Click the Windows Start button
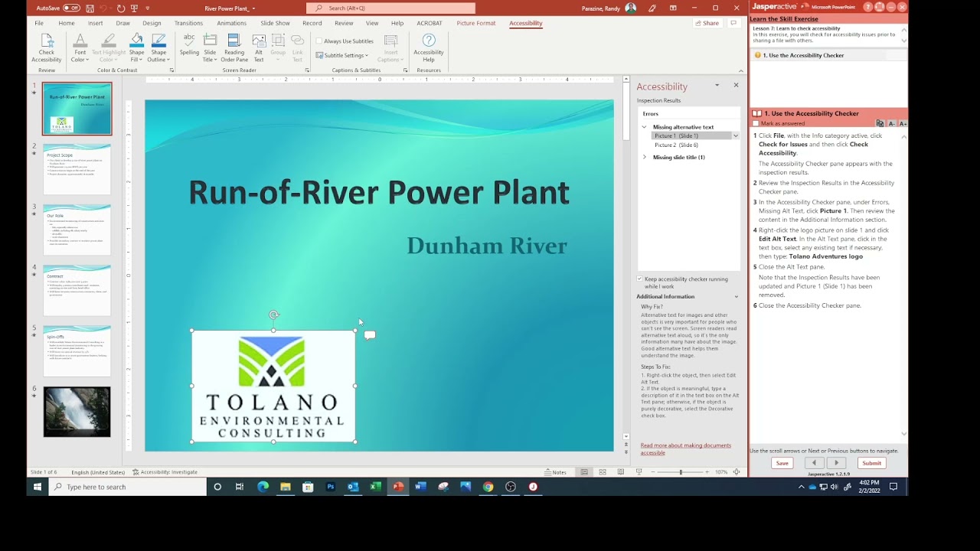This screenshot has width=980, height=551. (38, 487)
